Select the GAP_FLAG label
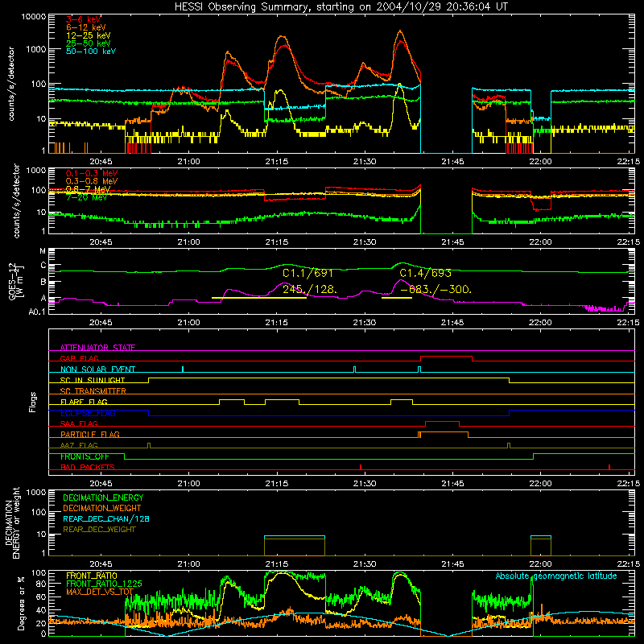Viewport: 644px width, 644px height. click(x=79, y=358)
